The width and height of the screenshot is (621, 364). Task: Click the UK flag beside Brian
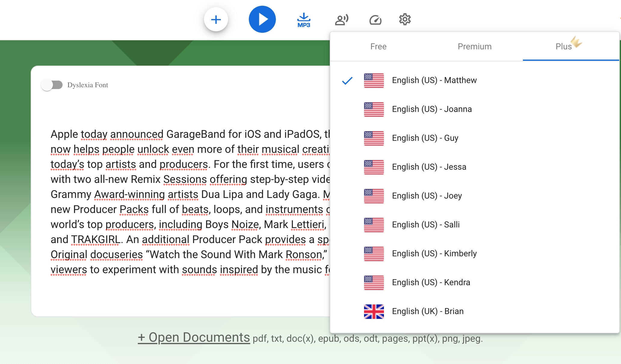tap(374, 311)
